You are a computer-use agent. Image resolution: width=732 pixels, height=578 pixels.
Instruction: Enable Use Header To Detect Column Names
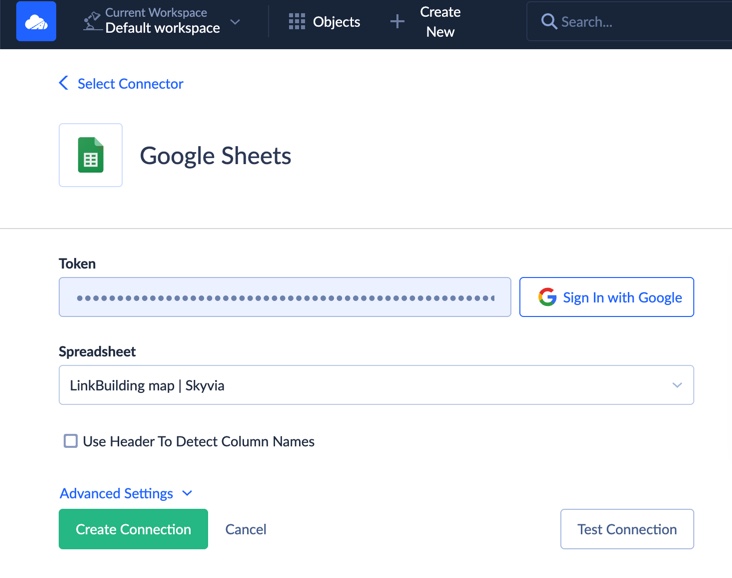(70, 441)
